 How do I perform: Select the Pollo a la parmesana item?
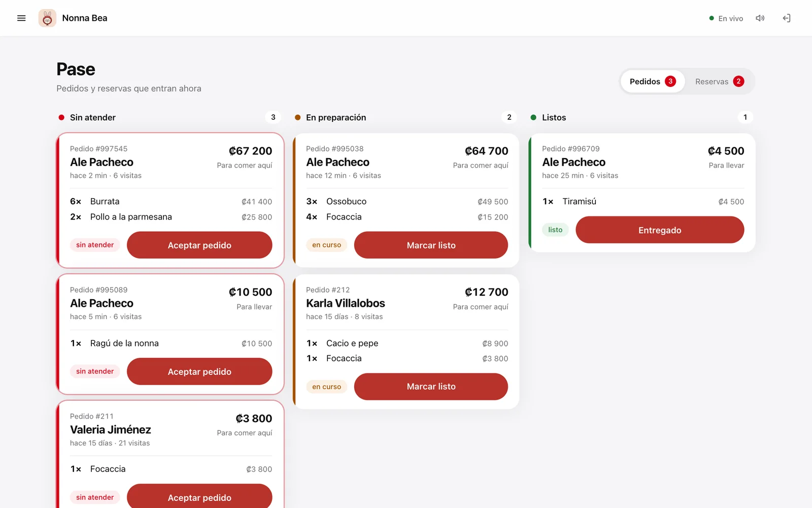171,217
